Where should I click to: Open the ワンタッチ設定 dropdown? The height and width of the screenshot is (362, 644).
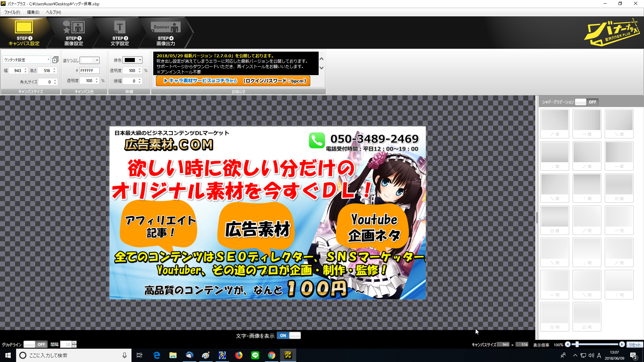48,60
